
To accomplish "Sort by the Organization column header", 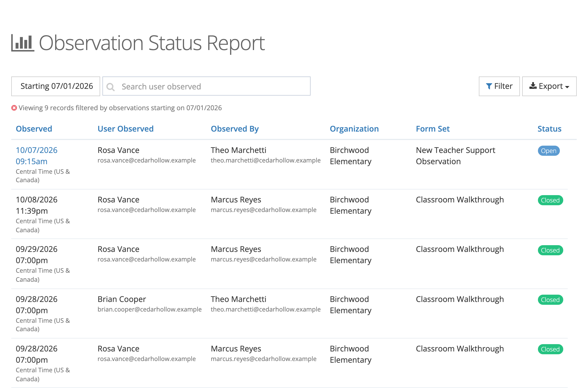I will [x=354, y=129].
